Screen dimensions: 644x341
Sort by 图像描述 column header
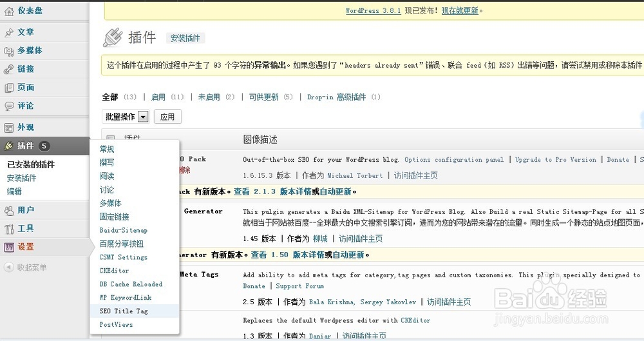click(x=260, y=140)
